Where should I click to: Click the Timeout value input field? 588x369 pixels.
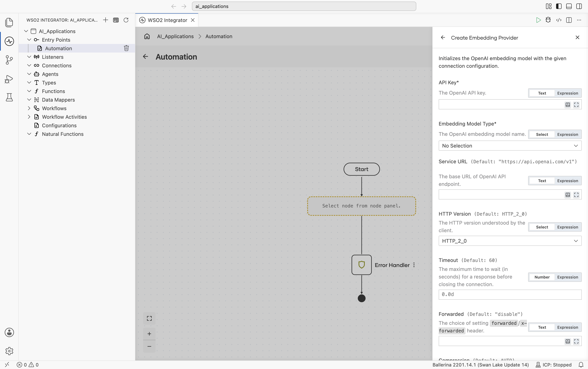point(510,295)
